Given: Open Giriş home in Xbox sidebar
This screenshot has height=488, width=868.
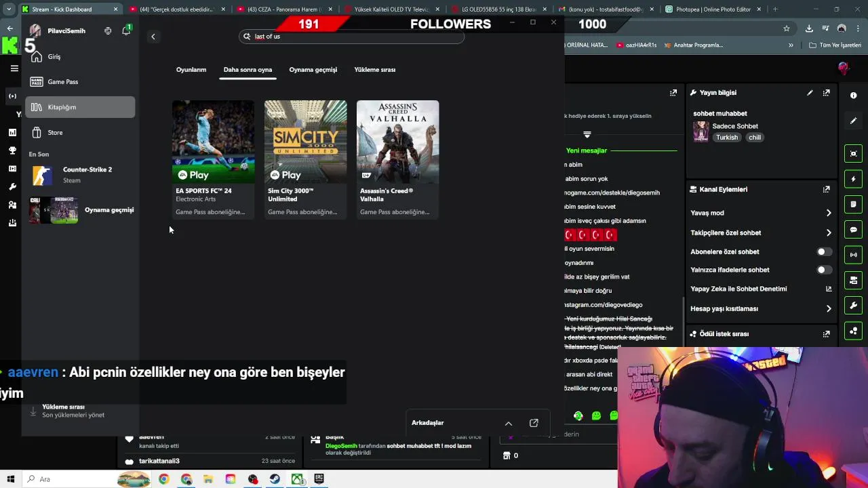Looking at the screenshot, I should [x=80, y=57].
